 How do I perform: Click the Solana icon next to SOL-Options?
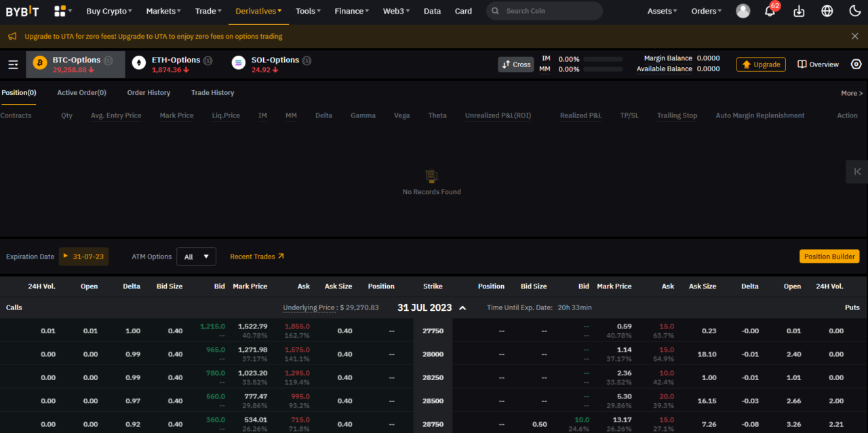point(238,62)
